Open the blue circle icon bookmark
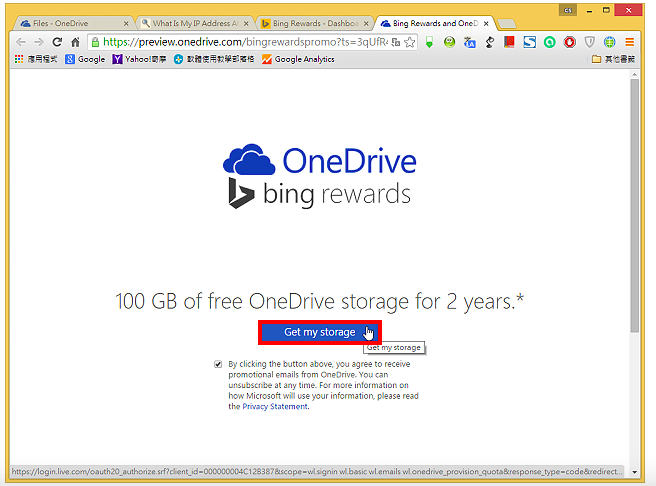 (x=214, y=59)
